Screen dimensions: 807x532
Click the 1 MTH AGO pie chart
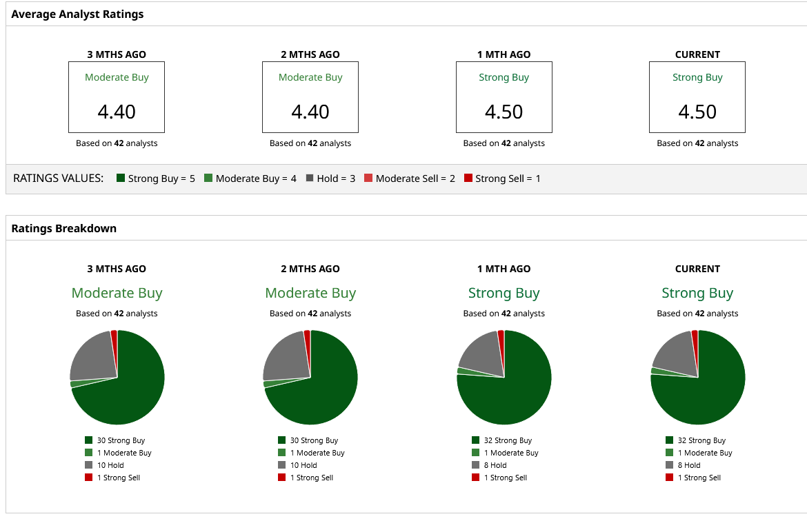pyautogui.click(x=504, y=377)
